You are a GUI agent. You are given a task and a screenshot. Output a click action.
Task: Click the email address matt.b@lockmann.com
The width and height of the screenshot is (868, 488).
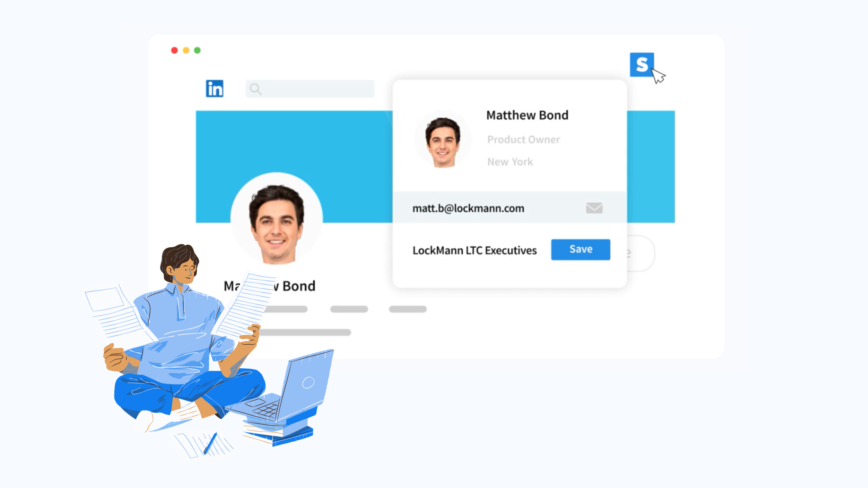click(468, 208)
